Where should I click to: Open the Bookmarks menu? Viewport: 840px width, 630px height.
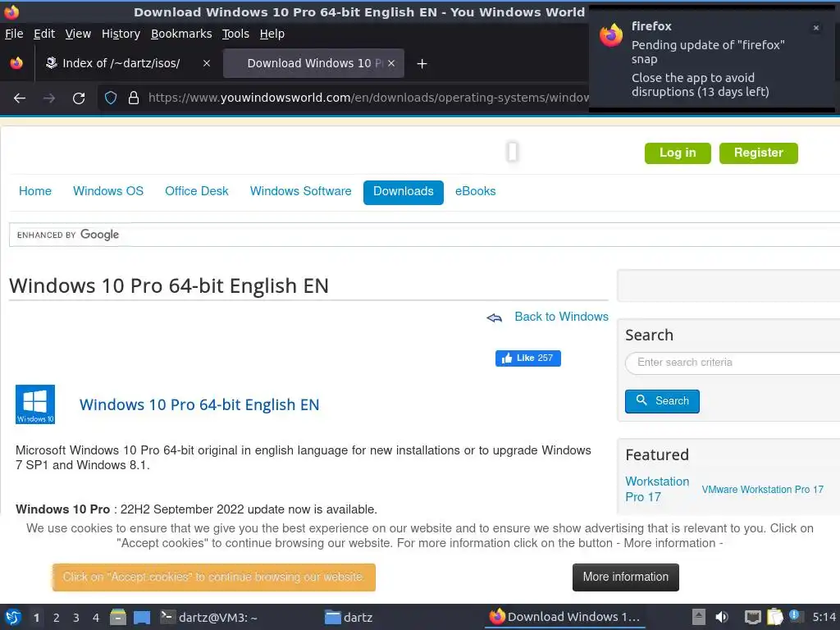click(181, 34)
